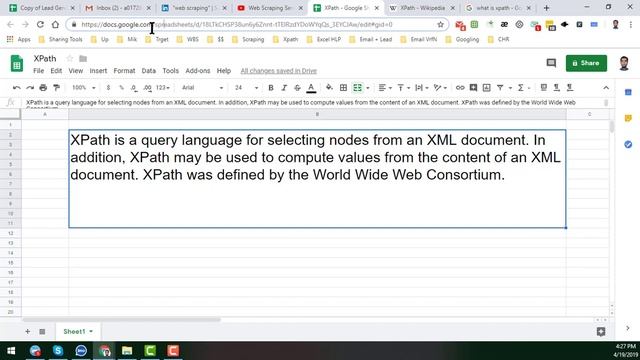Open the Functions sigma dropdown
This screenshot has height=360, width=640.
tap(524, 88)
